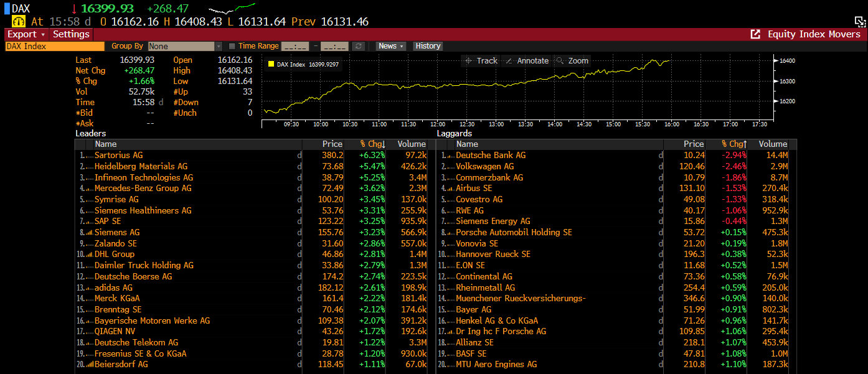Click the yellow gauge icon beside At 15:58

point(18,21)
